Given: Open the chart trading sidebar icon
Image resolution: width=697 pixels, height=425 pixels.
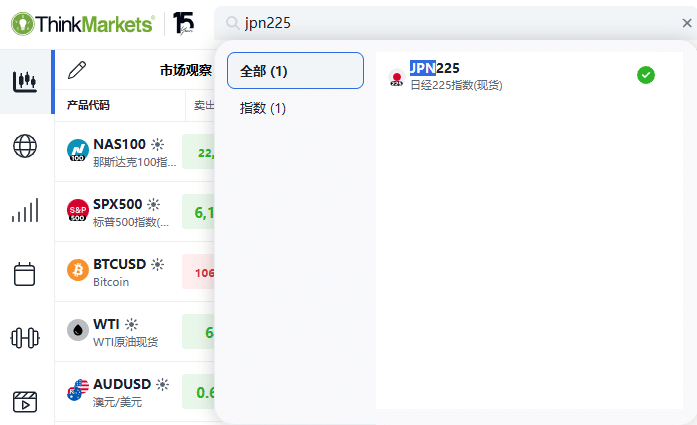Looking at the screenshot, I should (25, 82).
